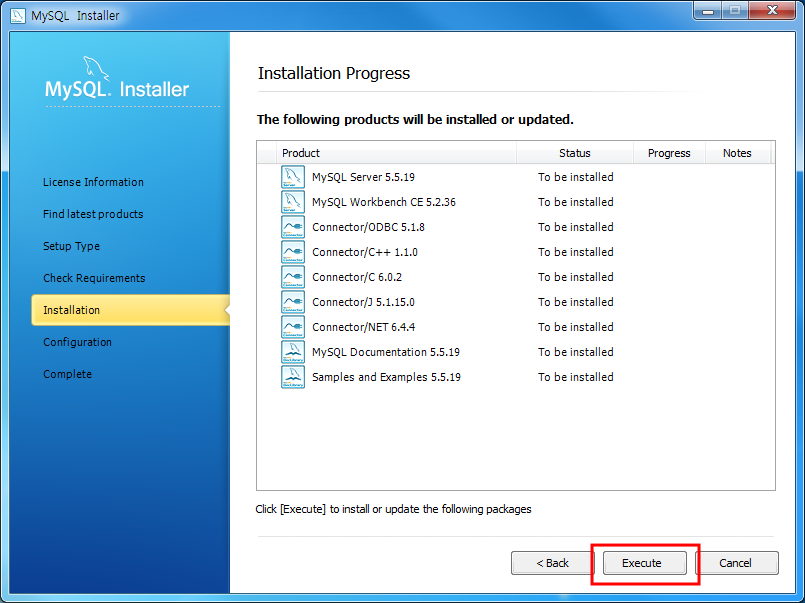Select the Samples and Examples 5.5.19 text
Image resolution: width=805 pixels, height=603 pixels.
[386, 377]
